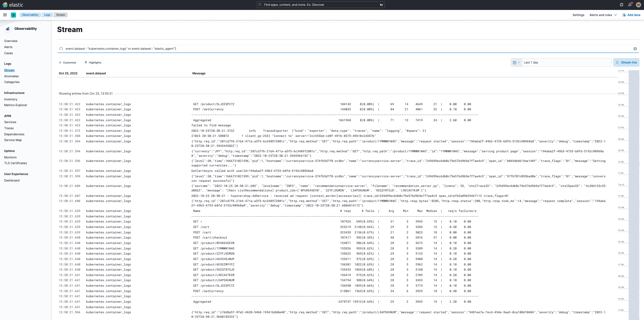644x320 pixels.
Task: Click the Logs breadcrumb
Action: pos(47,15)
